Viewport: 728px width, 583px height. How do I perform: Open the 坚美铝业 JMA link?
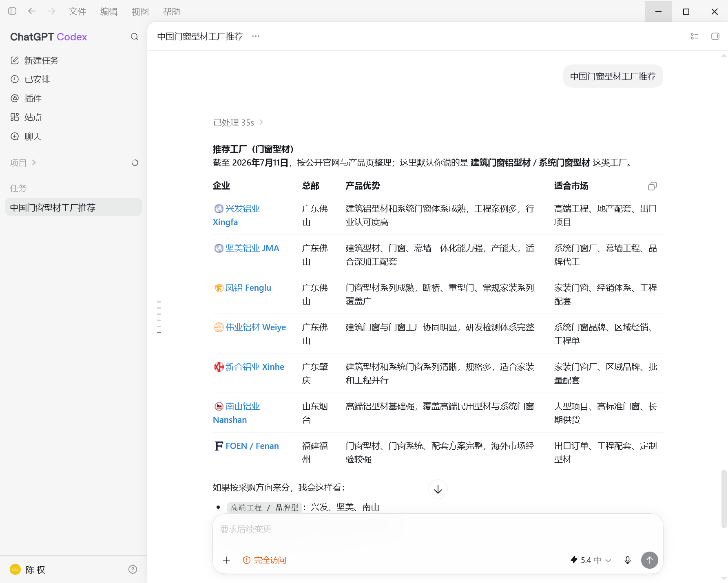coord(247,248)
